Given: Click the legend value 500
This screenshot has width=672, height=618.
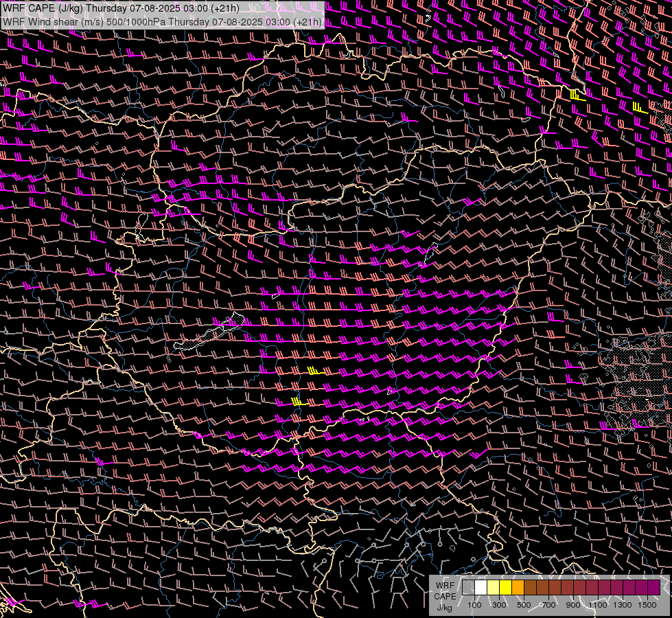Looking at the screenshot, I should 524,605.
